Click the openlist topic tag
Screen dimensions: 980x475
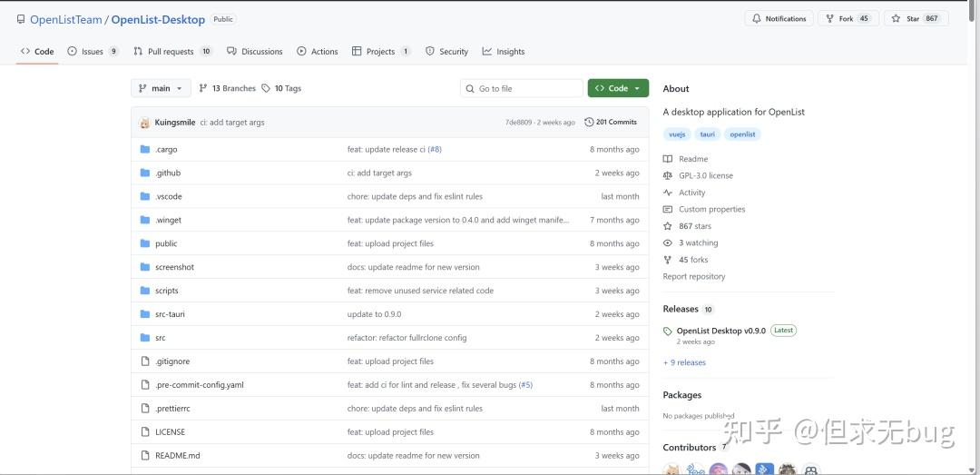click(742, 134)
